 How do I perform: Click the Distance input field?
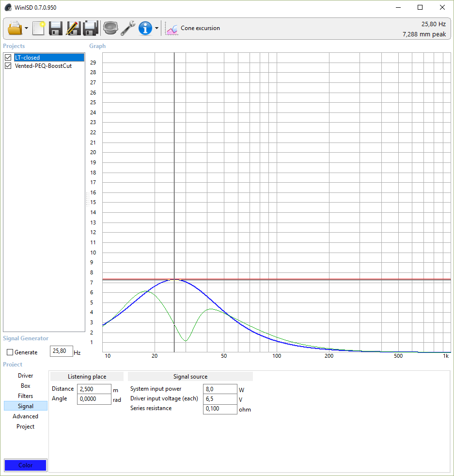click(x=94, y=389)
